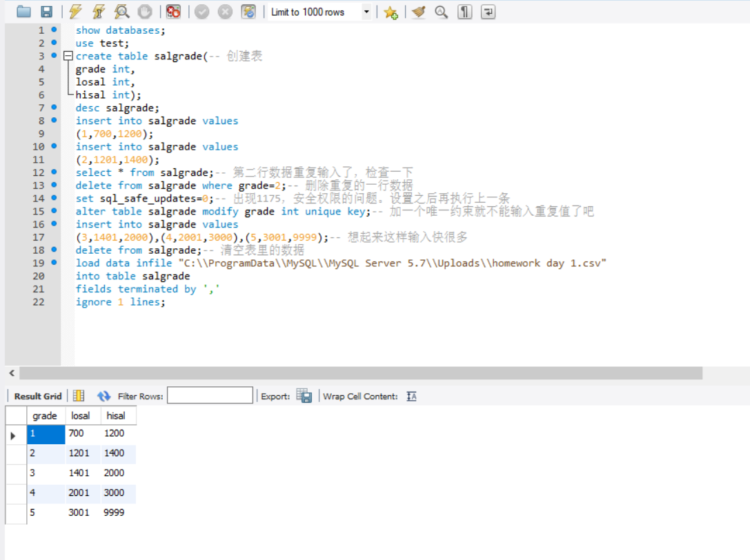Toggle stop-on-error script execution icon
The image size is (750, 560).
pyautogui.click(x=173, y=12)
